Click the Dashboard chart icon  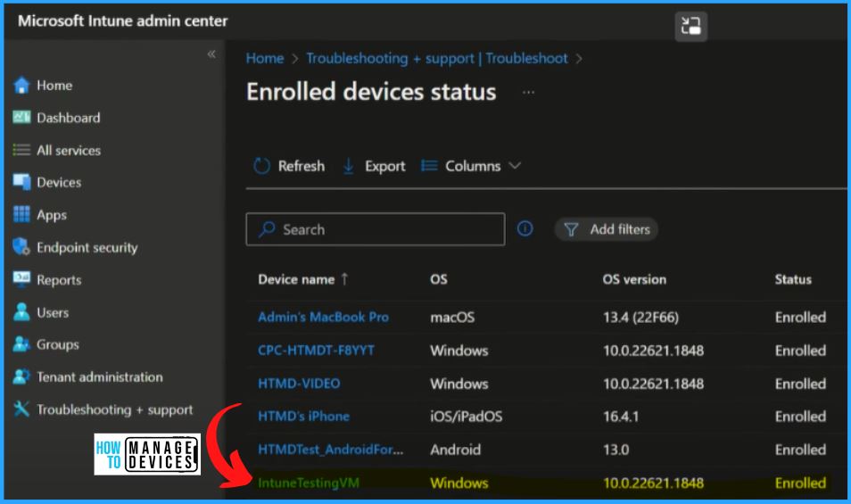21,117
